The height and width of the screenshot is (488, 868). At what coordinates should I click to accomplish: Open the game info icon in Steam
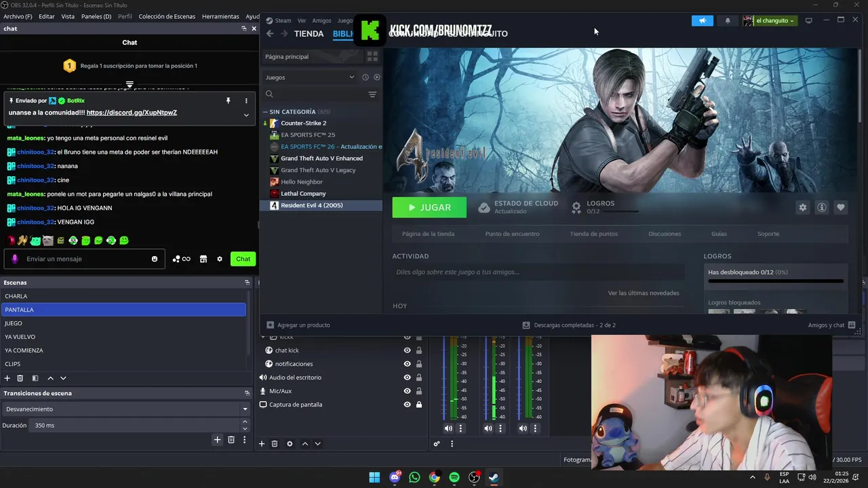click(x=822, y=207)
